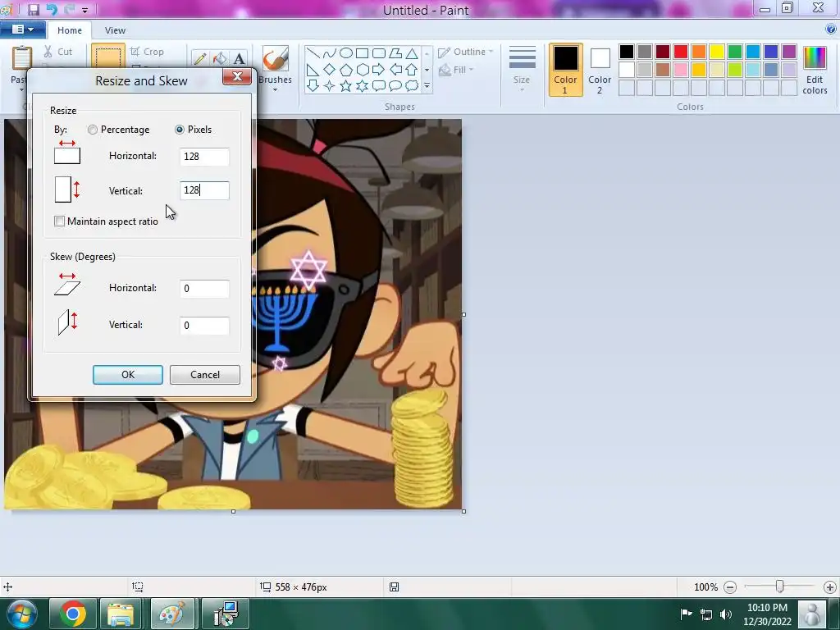Open Windows Explorer folder from taskbar

point(121,614)
